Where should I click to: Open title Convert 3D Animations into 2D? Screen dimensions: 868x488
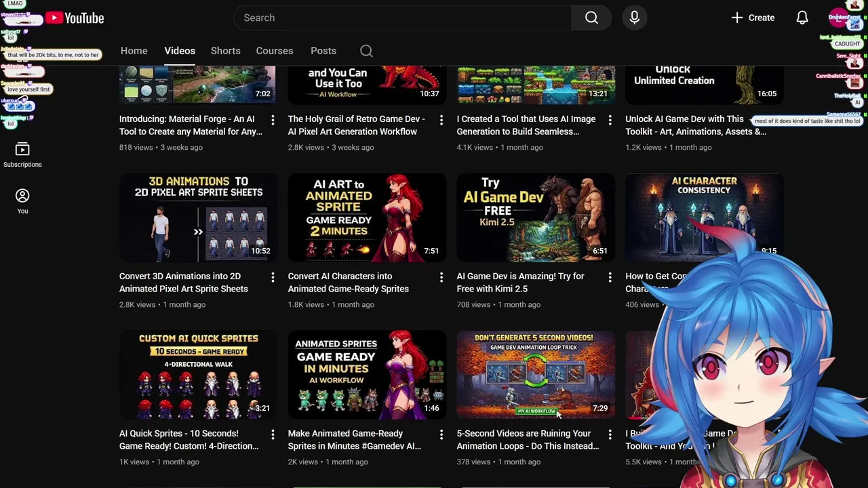(184, 283)
